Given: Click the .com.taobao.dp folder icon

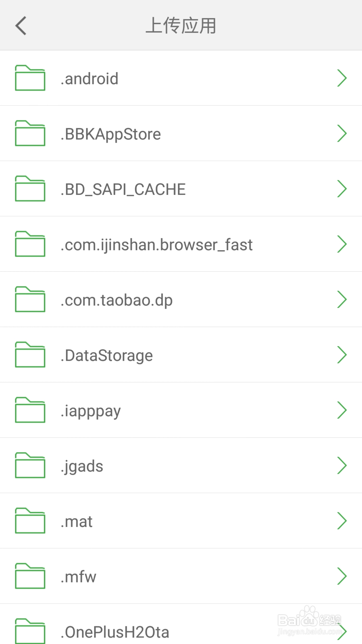Looking at the screenshot, I should point(30,299).
